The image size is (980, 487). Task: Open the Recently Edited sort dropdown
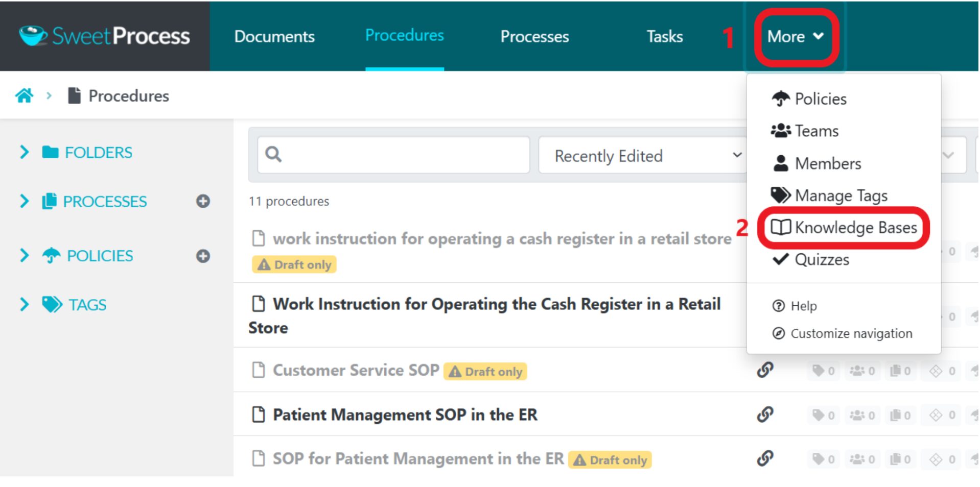[x=643, y=155]
